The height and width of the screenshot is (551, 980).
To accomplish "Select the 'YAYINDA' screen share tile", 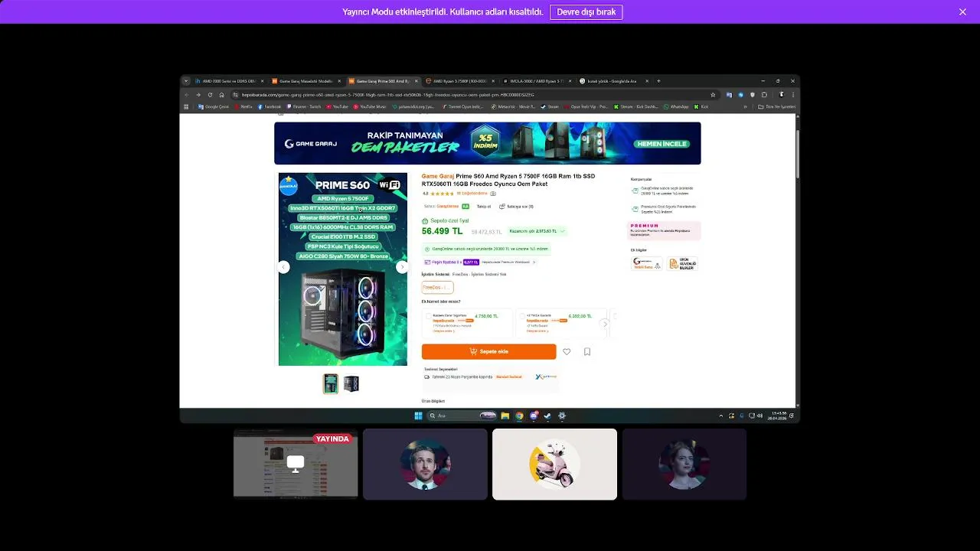I will [x=296, y=465].
